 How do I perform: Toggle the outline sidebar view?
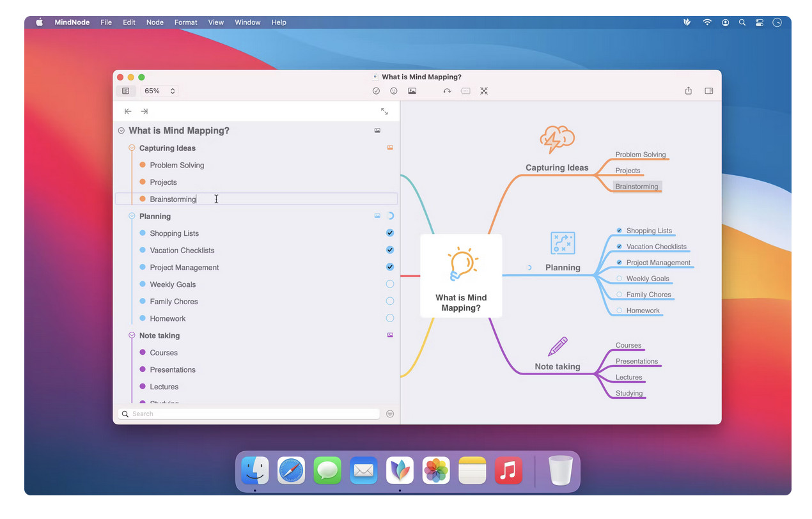126,91
